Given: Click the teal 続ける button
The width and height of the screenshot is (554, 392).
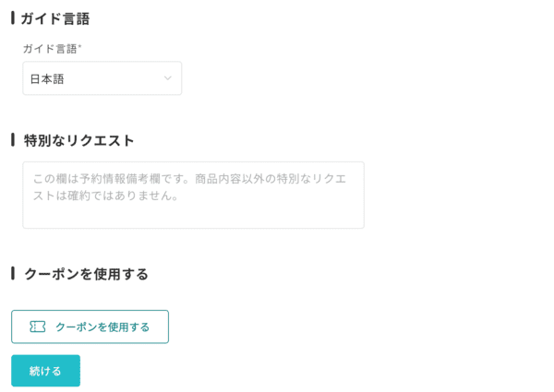Looking at the screenshot, I should 45,371.
